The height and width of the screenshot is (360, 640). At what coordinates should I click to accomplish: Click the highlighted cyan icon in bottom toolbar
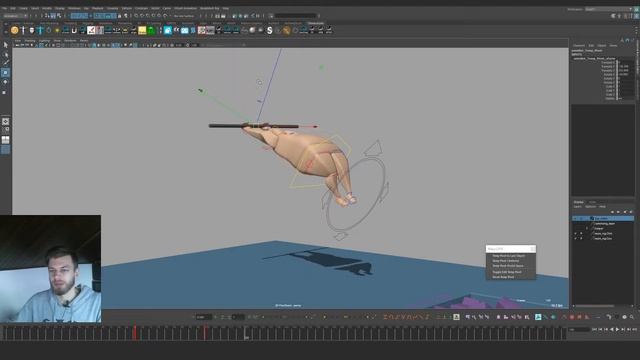point(538,317)
